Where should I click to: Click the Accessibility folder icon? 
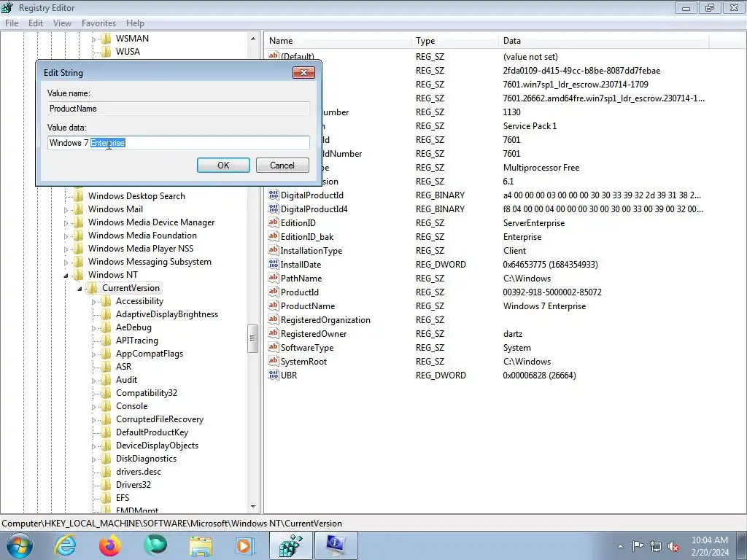pos(107,301)
